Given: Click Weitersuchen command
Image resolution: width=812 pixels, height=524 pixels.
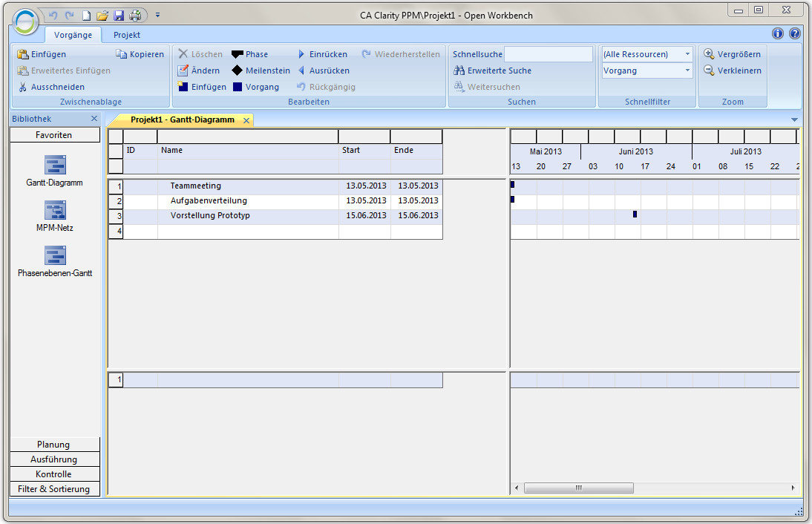Looking at the screenshot, I should [x=488, y=87].
